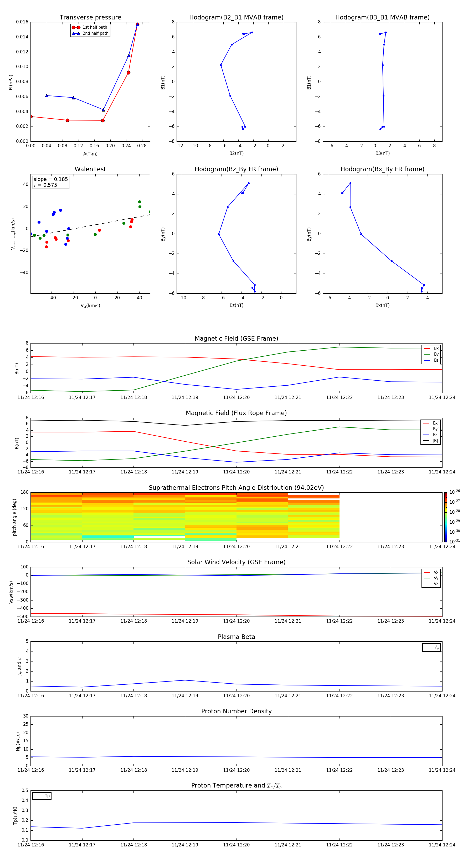Click the 'Hodogram(Bx_By FR frame)' title
Viewport: 473px width, 868px height.
coord(382,169)
